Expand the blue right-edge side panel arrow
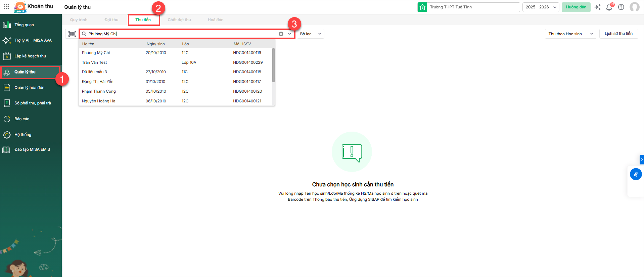Screen dimensions: 644x277 pyautogui.click(x=642, y=159)
